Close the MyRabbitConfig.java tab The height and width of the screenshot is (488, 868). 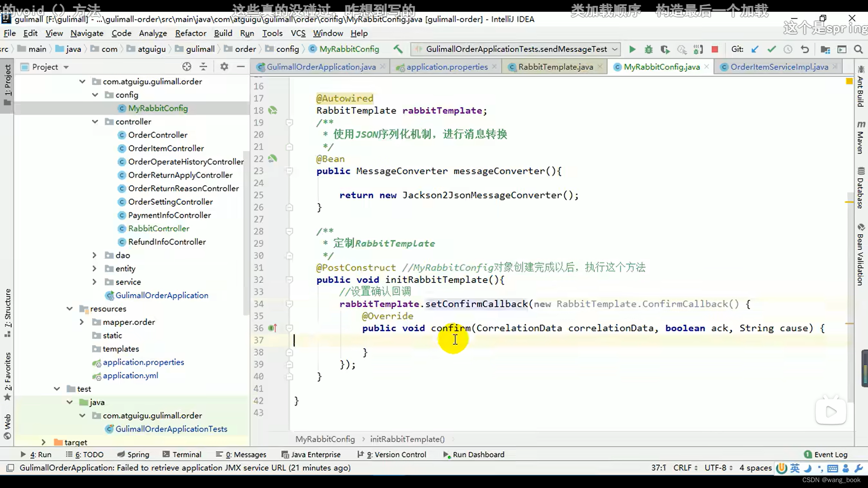(707, 66)
